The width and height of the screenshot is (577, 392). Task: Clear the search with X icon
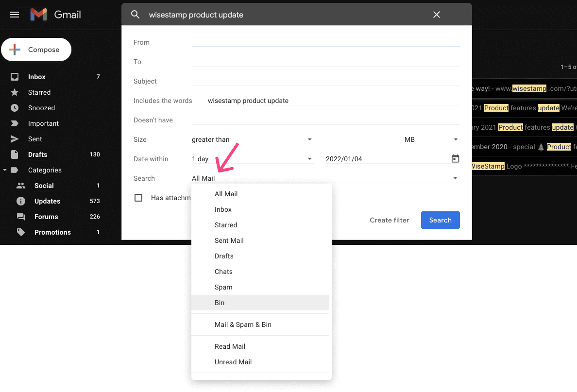(x=436, y=15)
